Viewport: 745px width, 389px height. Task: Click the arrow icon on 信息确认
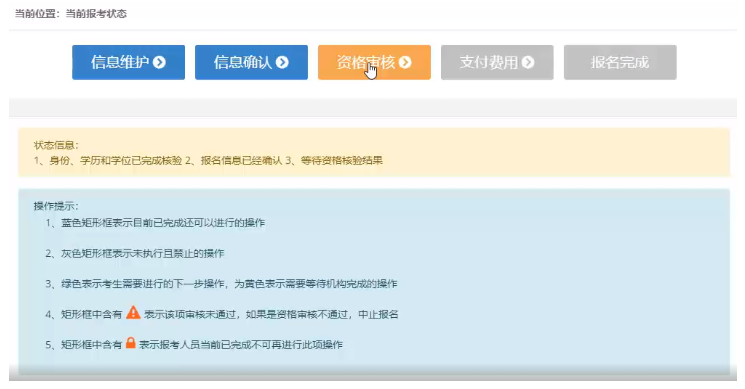282,62
